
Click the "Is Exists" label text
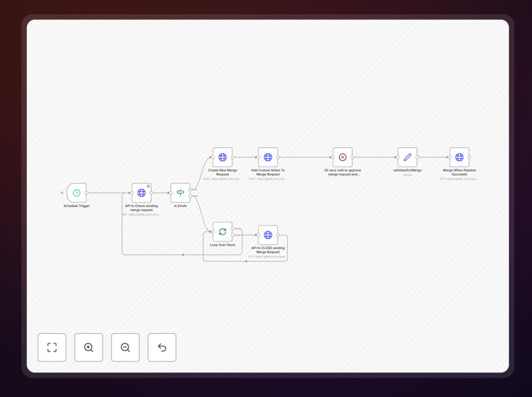tap(180, 206)
